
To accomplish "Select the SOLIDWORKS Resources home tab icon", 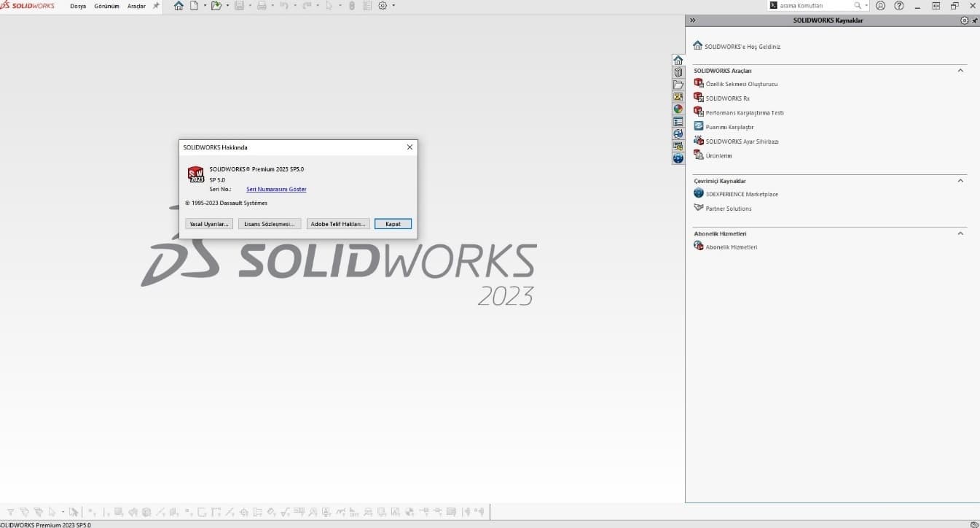I will (x=678, y=60).
